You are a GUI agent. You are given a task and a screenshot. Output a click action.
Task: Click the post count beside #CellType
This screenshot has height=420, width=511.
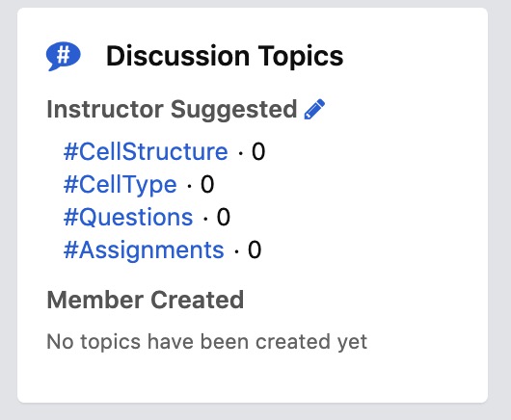pos(207,185)
